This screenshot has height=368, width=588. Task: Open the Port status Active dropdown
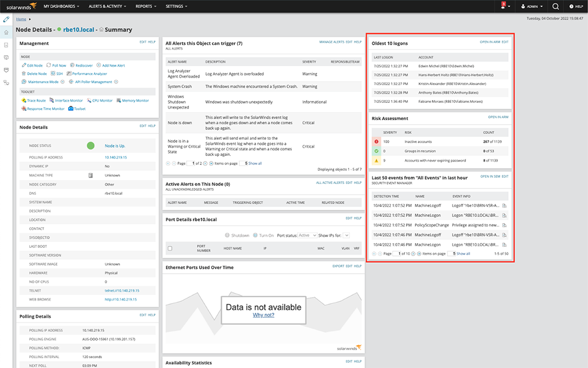[x=308, y=235]
